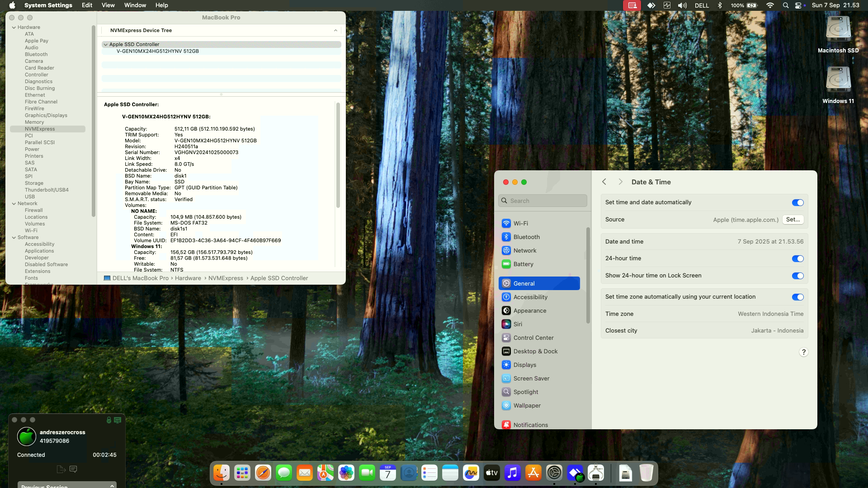Select V-GEN10MX24HG512HYNV 512GB device row

point(222,52)
